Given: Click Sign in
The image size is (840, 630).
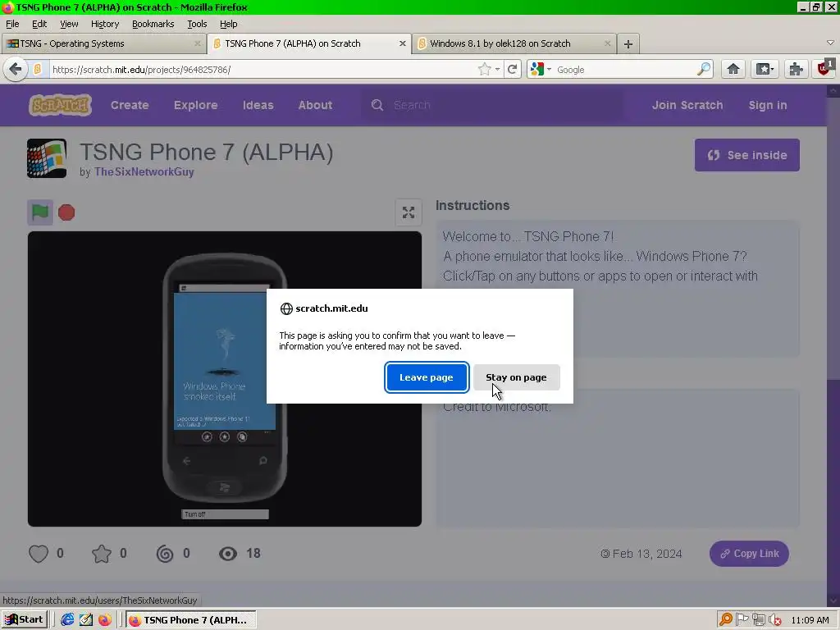Looking at the screenshot, I should pyautogui.click(x=767, y=105).
